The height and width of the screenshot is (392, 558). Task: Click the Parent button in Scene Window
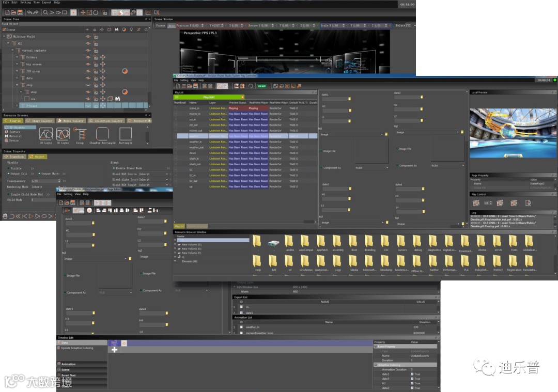click(161, 26)
